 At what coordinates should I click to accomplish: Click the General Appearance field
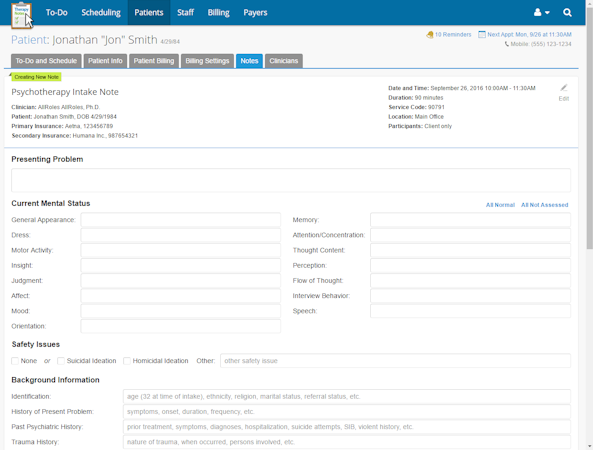coord(181,220)
